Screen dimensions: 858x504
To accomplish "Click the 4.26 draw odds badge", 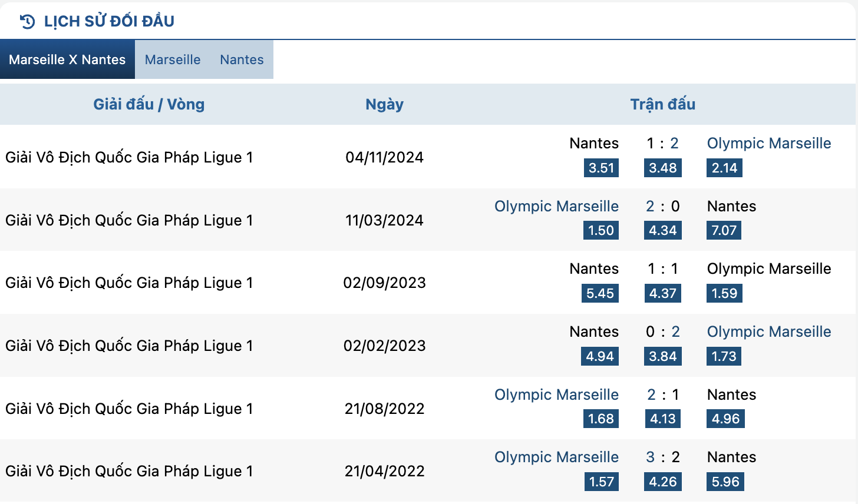I will 663,482.
